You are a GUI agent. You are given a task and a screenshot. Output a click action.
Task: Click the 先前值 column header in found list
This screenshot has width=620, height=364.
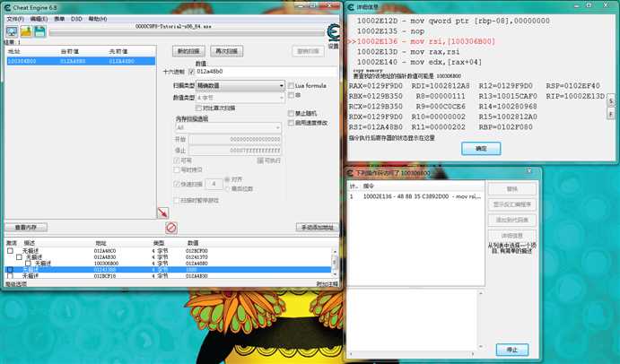118,51
